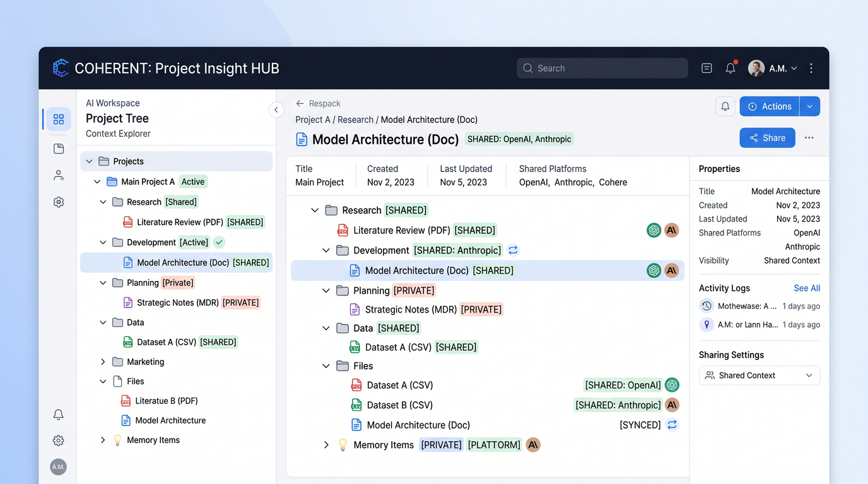868x484 pixels.
Task: Go back via Respack link
Action: (x=318, y=103)
